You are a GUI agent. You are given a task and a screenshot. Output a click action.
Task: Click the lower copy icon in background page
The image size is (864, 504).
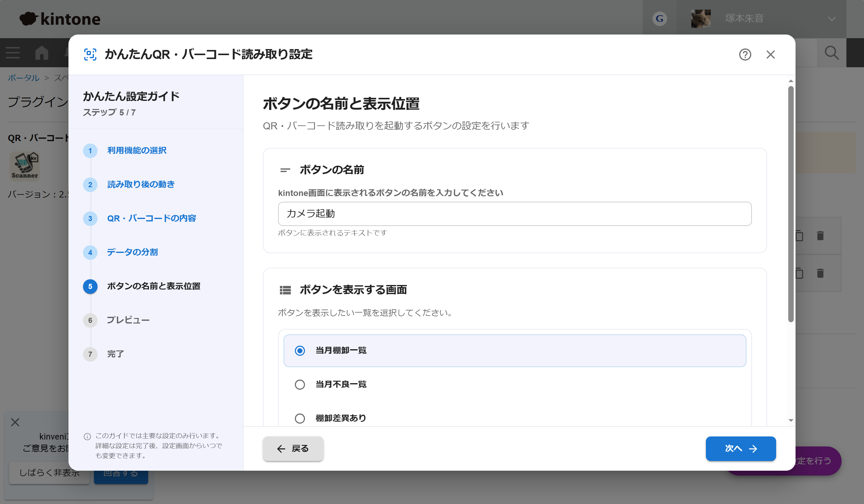pyautogui.click(x=799, y=273)
